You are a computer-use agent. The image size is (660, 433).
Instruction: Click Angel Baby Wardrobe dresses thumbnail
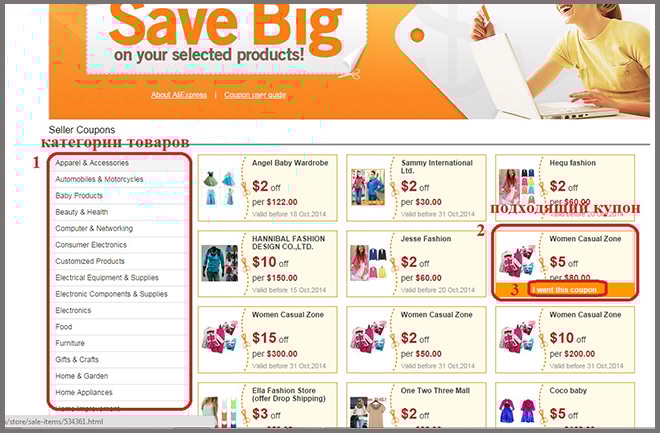click(x=219, y=188)
